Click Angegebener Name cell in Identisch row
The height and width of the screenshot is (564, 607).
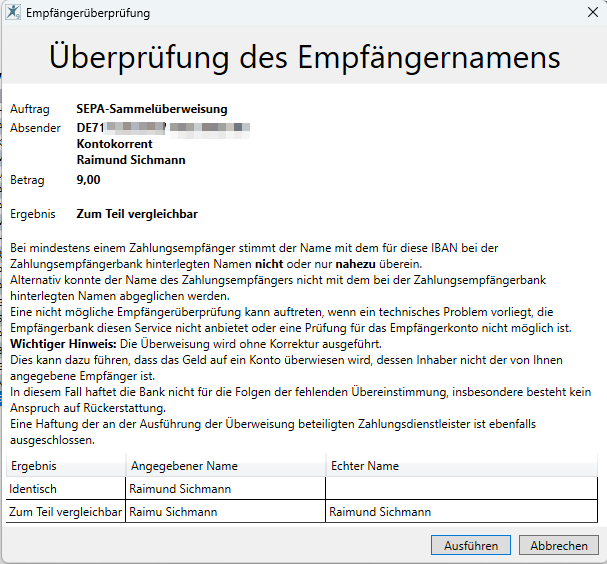point(180,489)
